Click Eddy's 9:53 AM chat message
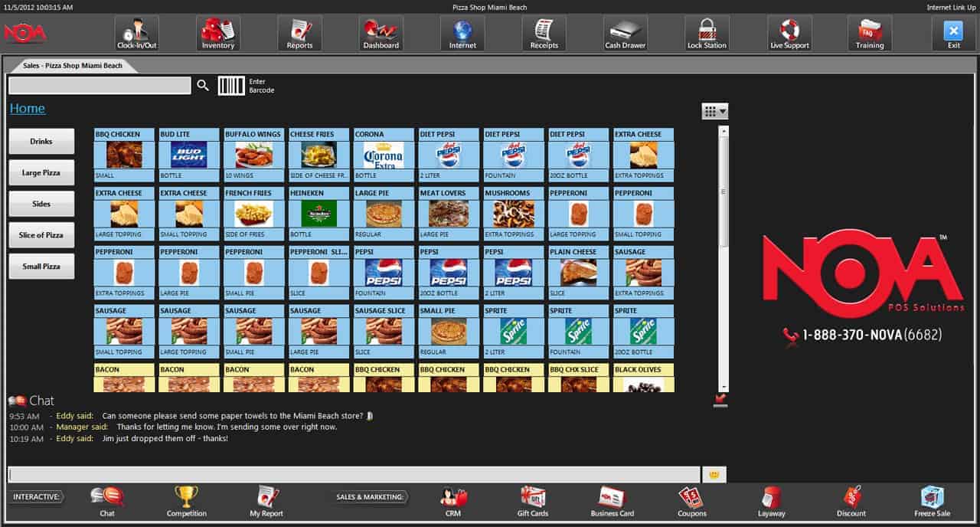Viewport: 980px width, 527px height. [x=191, y=416]
